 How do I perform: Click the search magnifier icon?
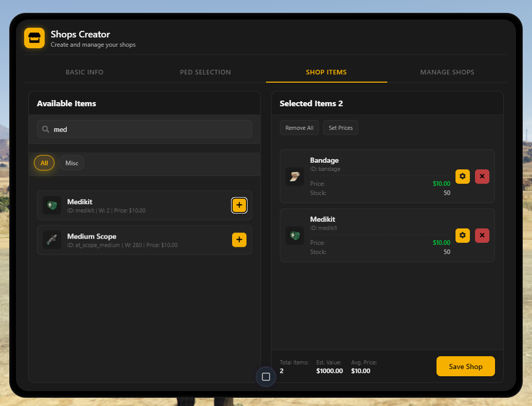click(x=46, y=129)
